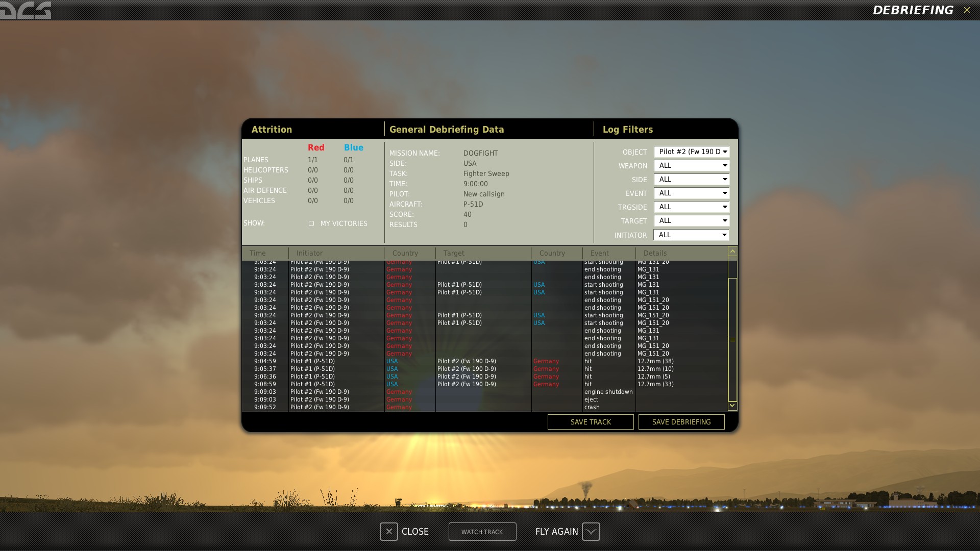This screenshot has width=980, height=551.
Task: Click the DCS logo in the top-left corner
Action: pyautogui.click(x=26, y=10)
